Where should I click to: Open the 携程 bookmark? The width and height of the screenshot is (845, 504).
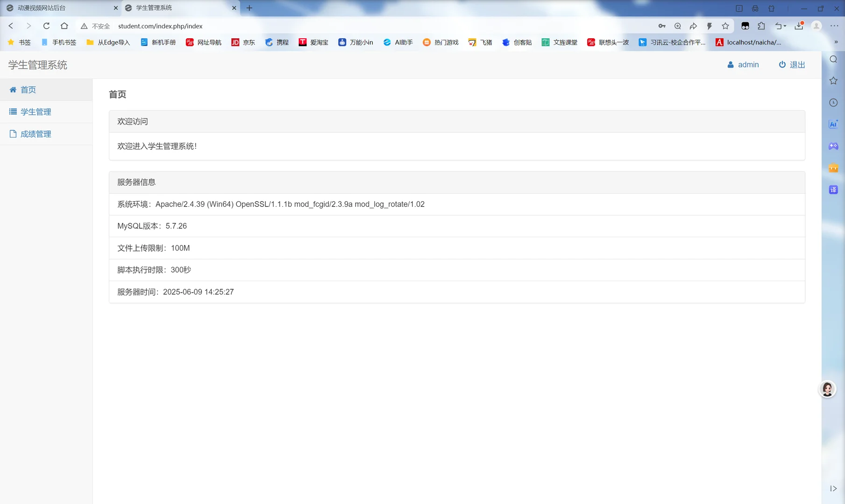[x=277, y=42]
